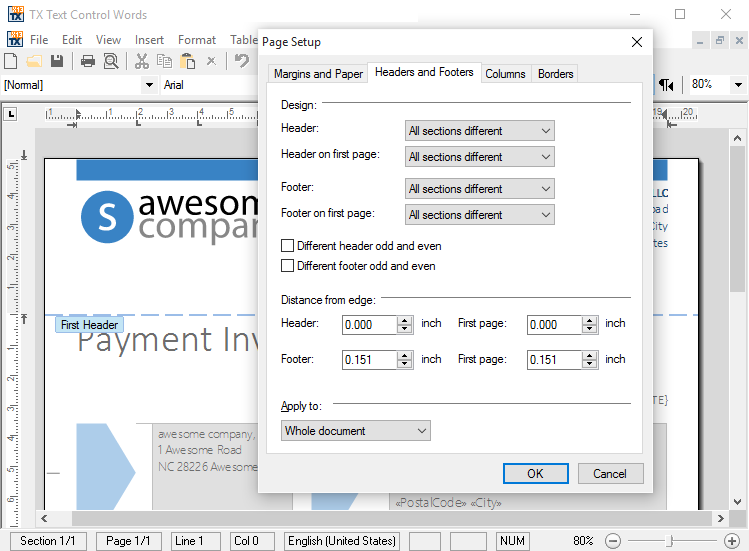Click the scroll right arrow of document
Image resolution: width=749 pixels, height=551 pixels.
pyautogui.click(x=720, y=518)
